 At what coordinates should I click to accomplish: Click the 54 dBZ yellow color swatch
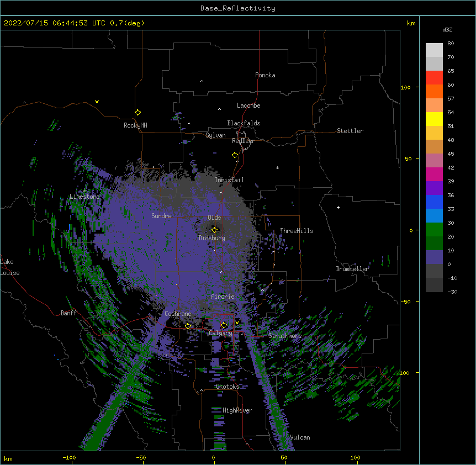pos(434,119)
